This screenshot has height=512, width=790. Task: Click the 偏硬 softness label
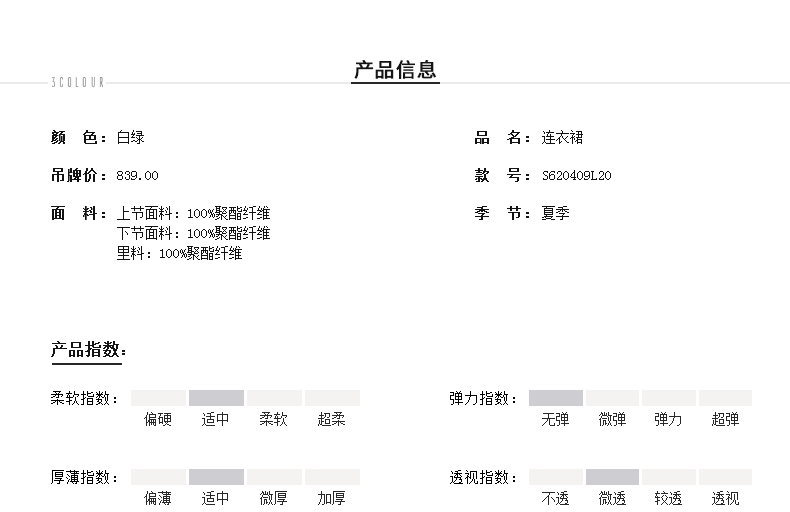(x=158, y=419)
